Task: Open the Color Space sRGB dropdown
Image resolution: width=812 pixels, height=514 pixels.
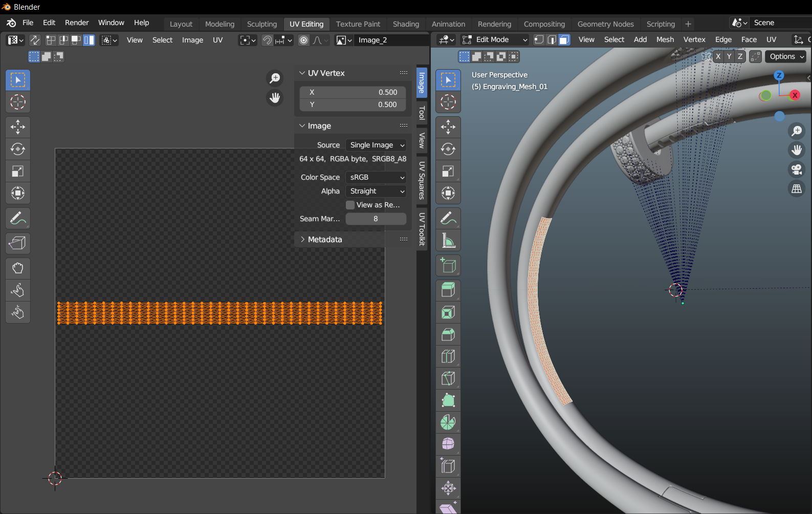Action: 376,177
